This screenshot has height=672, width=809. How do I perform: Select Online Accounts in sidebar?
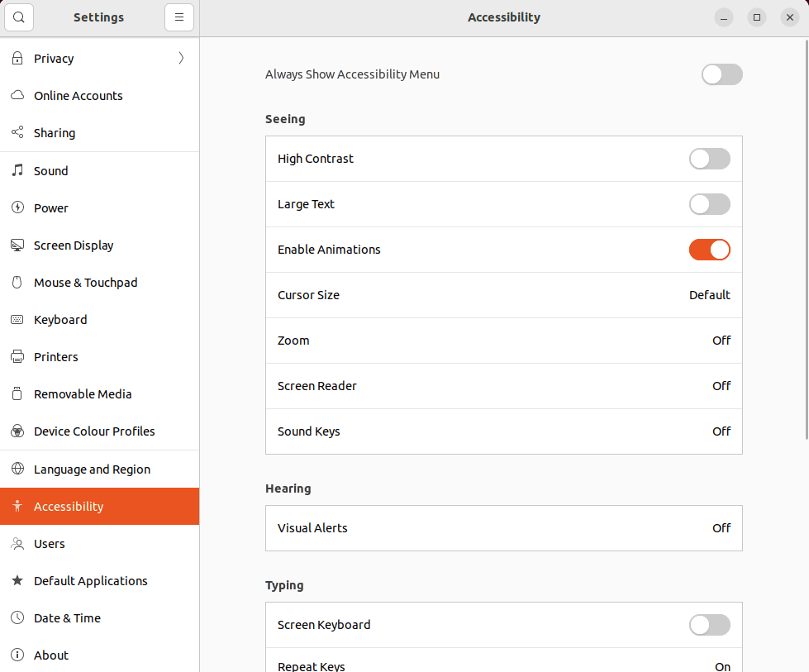pyautogui.click(x=100, y=96)
